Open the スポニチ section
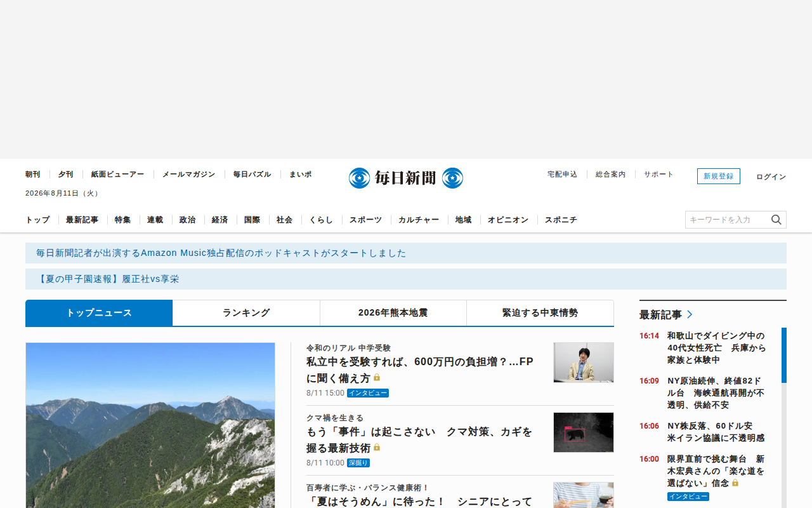 561,220
